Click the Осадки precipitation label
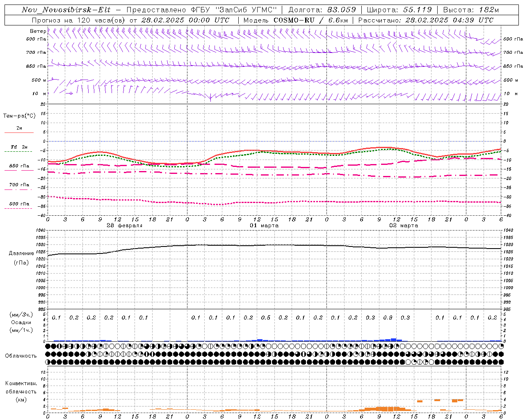Viewport: 525px width, 420px height. (21, 323)
